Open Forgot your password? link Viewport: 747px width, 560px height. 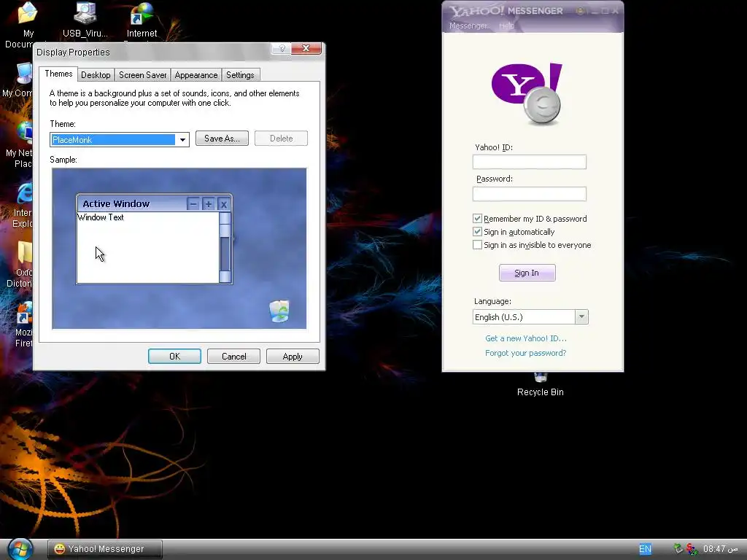[x=525, y=353]
